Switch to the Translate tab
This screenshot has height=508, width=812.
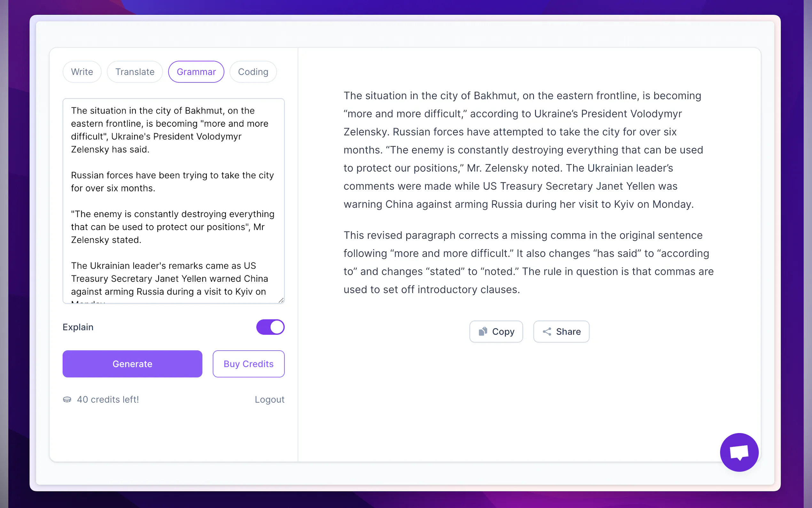135,72
